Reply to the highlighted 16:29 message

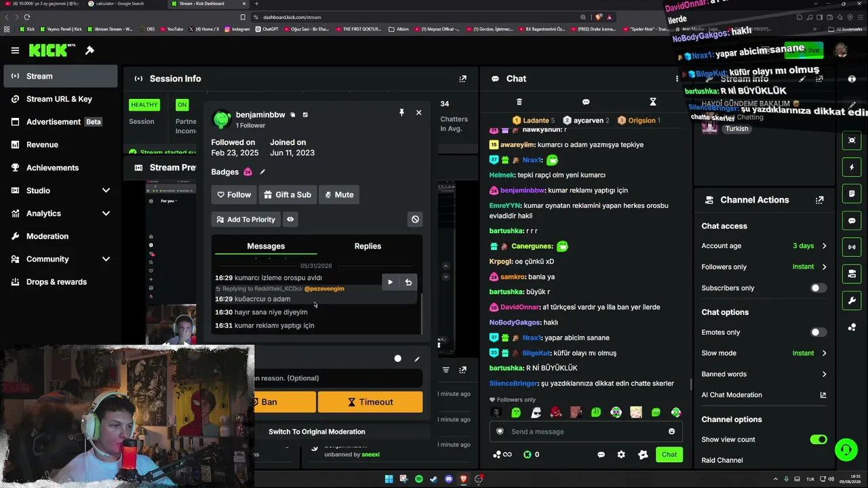pyautogui.click(x=408, y=282)
